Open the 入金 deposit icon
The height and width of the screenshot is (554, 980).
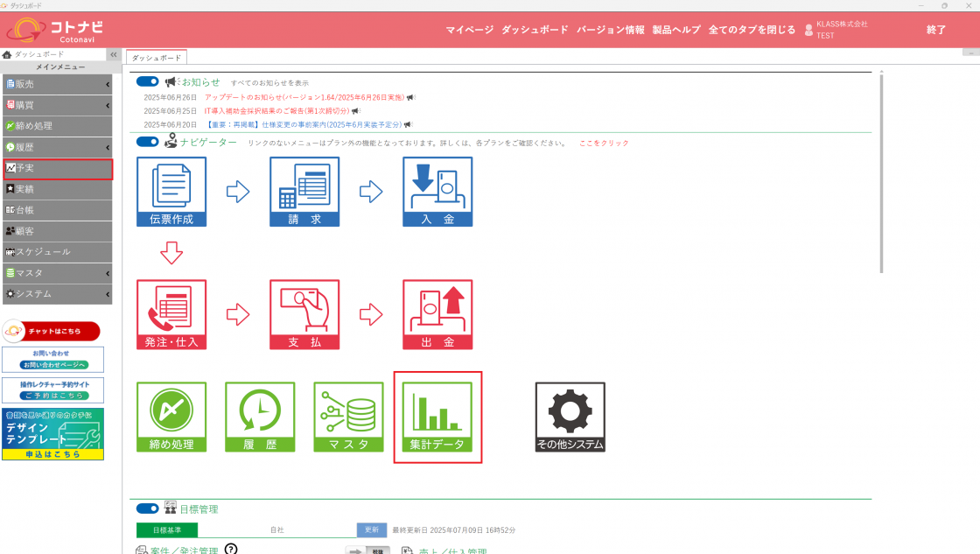click(437, 192)
